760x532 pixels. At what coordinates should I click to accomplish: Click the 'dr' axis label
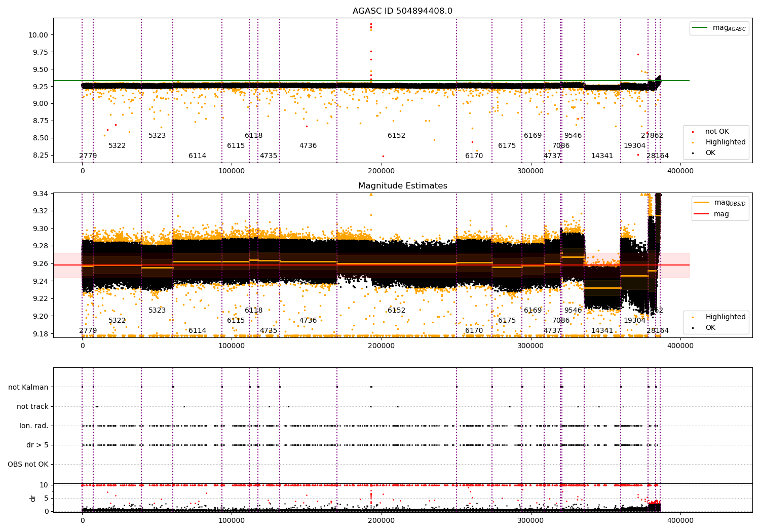point(33,498)
